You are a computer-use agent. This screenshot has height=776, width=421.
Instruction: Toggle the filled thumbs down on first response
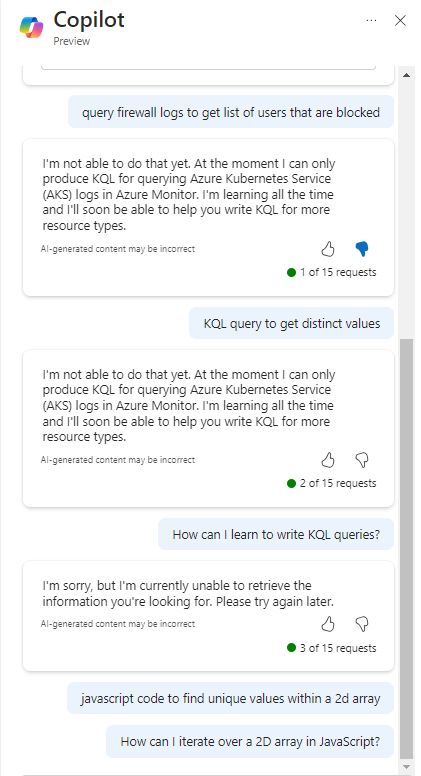[362, 249]
